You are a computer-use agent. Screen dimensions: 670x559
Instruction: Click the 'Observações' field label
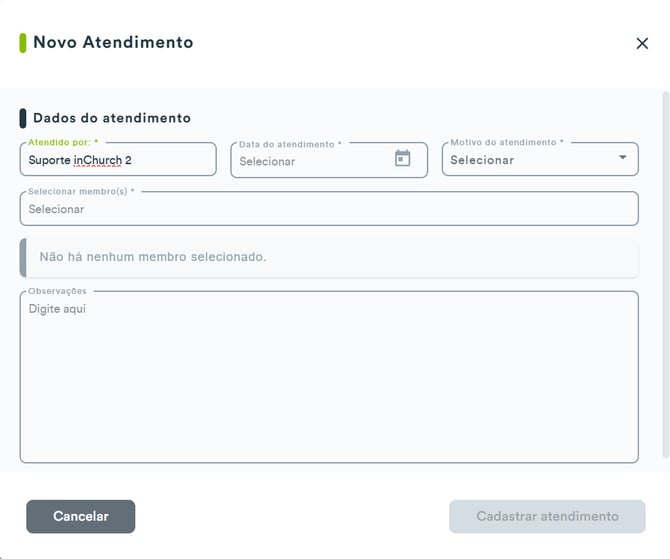57,291
